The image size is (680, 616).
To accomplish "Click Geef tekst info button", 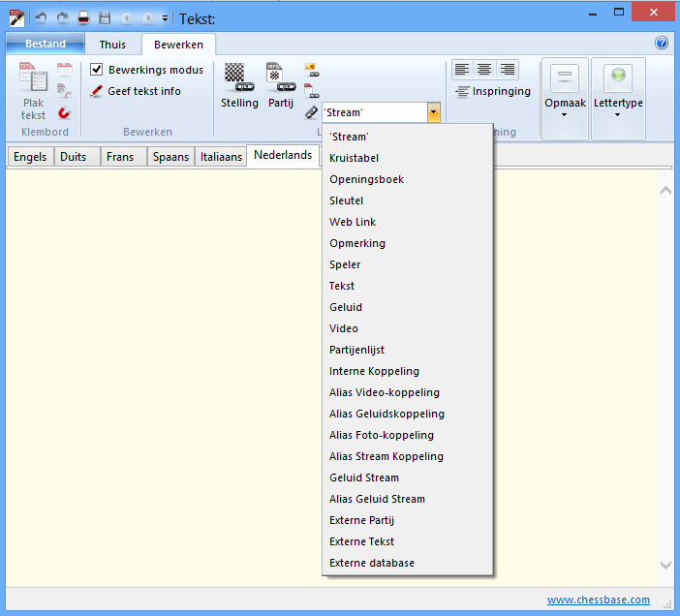I will click(136, 91).
